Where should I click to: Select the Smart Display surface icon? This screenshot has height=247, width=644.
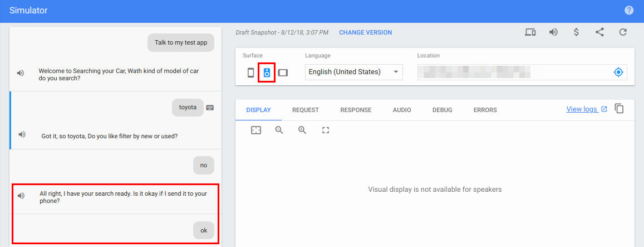283,73
